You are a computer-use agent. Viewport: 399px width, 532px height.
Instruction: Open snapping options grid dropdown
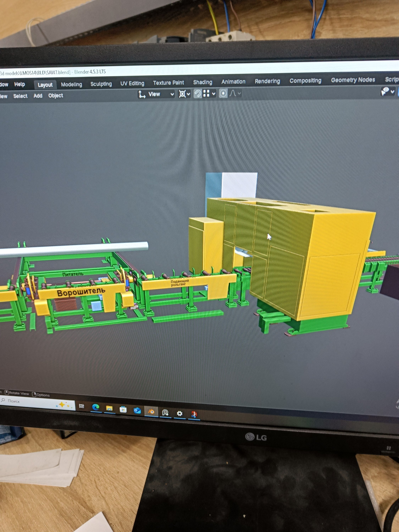(209, 94)
